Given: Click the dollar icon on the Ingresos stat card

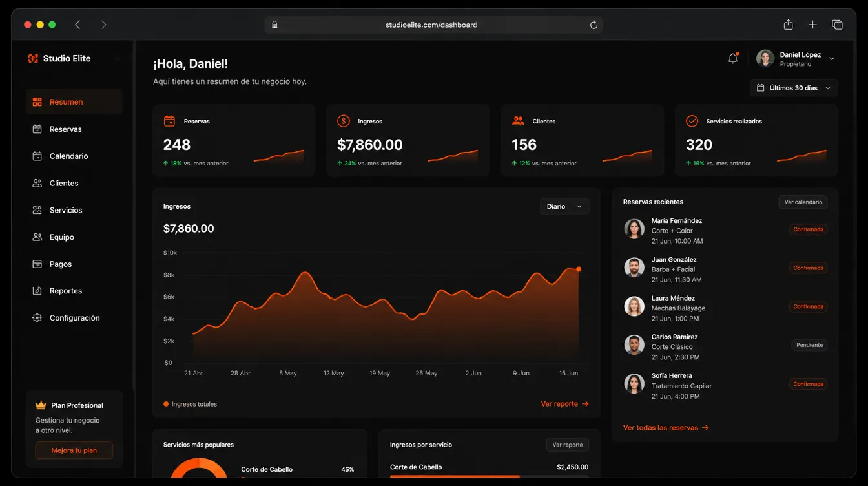Looking at the screenshot, I should (344, 121).
